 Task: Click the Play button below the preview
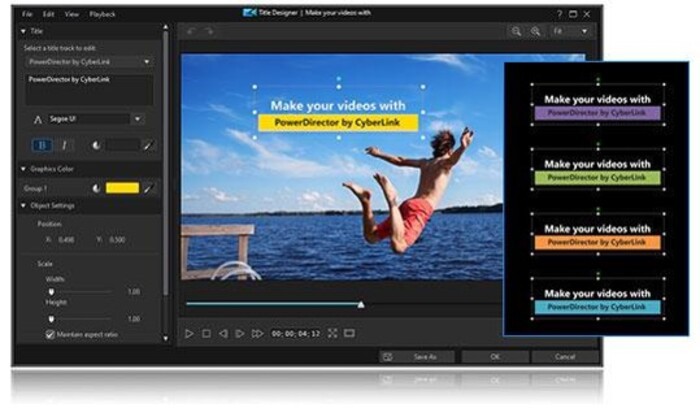point(189,333)
